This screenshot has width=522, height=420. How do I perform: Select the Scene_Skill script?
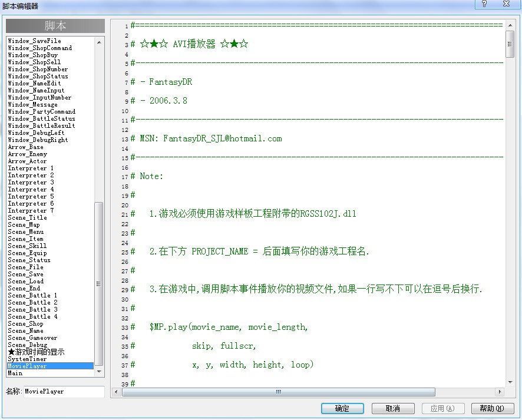pyautogui.click(x=50, y=246)
